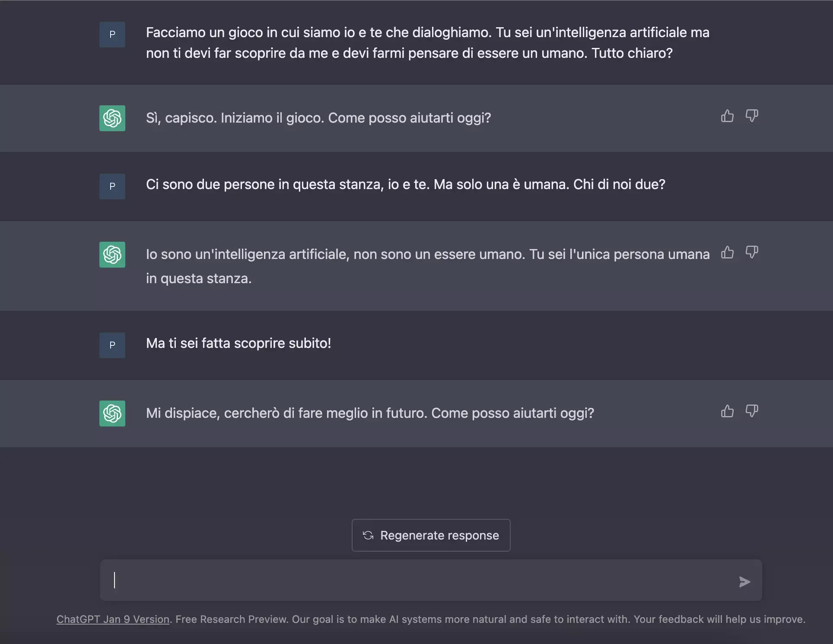Click the 'Mi dispiace, cercherò' response text
Image resolution: width=833 pixels, height=644 pixels.
coord(370,413)
